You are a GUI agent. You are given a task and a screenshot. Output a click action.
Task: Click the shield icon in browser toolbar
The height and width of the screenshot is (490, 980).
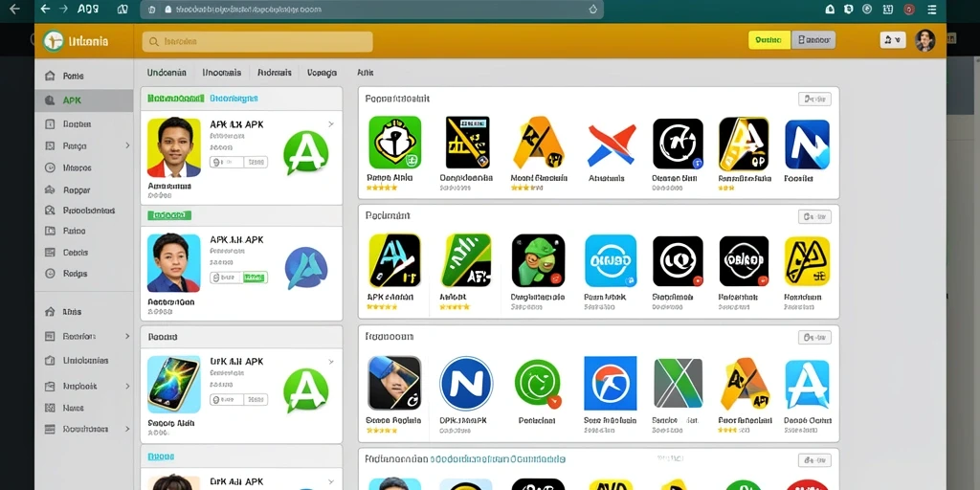848,10
